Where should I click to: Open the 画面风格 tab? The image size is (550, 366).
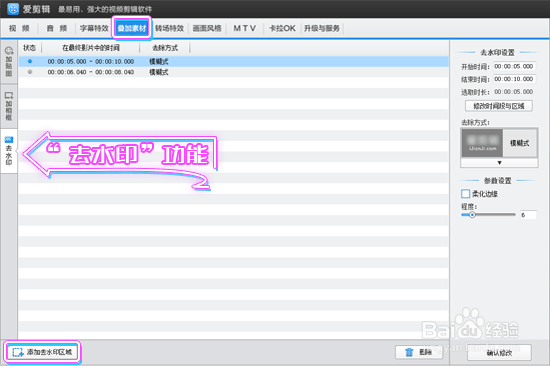tap(207, 28)
